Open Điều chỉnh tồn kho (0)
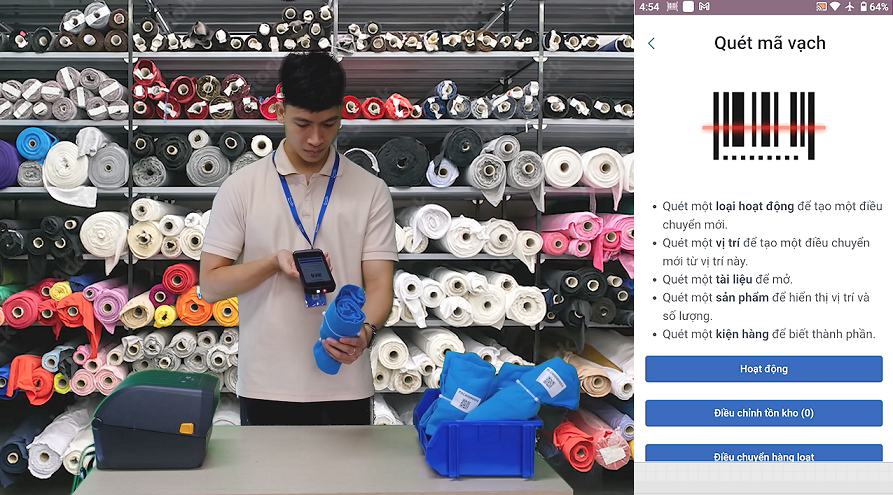 coord(763,413)
